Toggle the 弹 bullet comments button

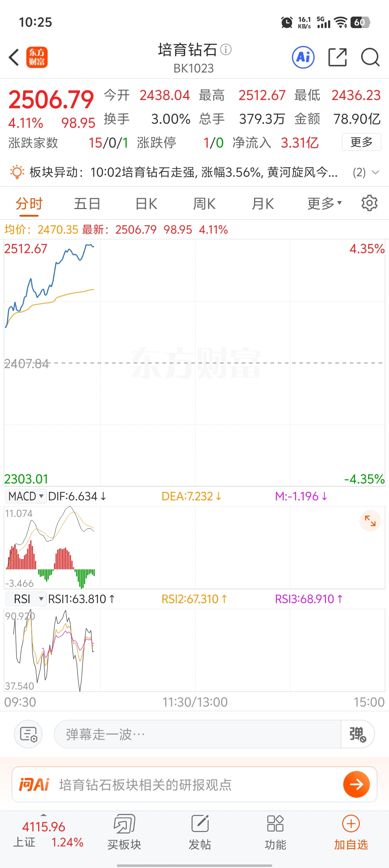357,734
